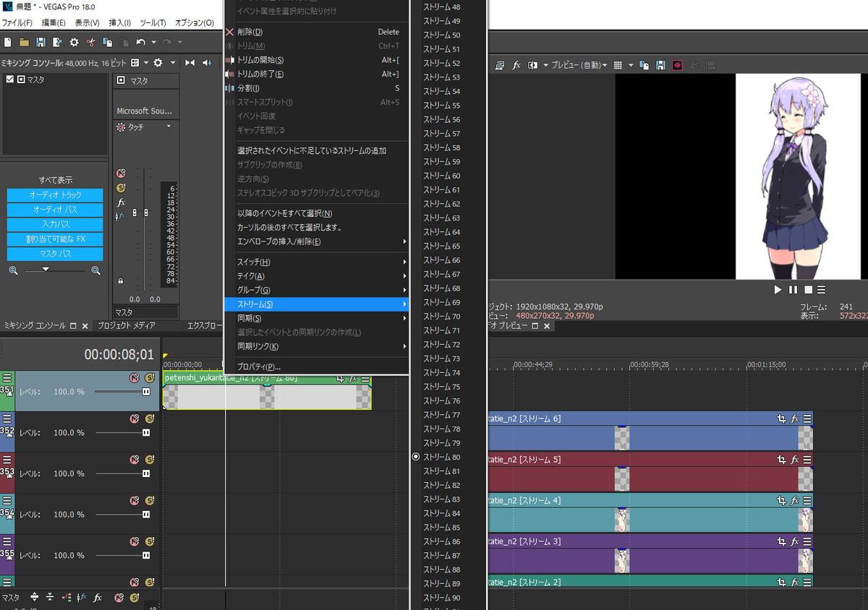
Task: Play the video preview
Action: pyautogui.click(x=778, y=289)
